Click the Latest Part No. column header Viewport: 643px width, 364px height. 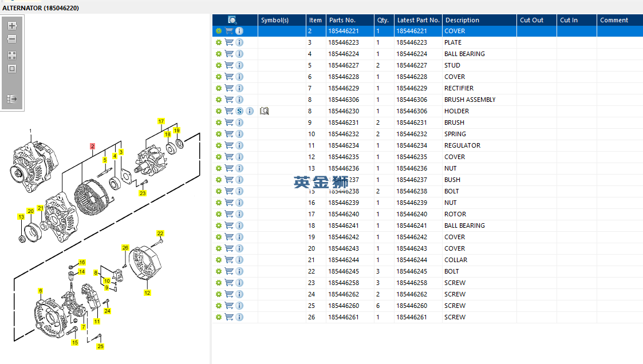coord(419,19)
